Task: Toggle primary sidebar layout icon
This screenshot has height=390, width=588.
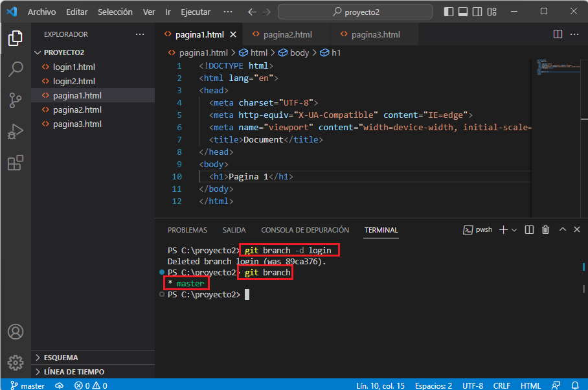Action: (449, 12)
